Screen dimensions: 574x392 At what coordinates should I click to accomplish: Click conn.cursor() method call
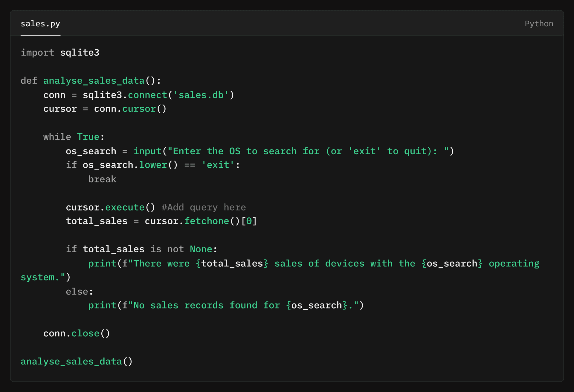(x=139, y=109)
